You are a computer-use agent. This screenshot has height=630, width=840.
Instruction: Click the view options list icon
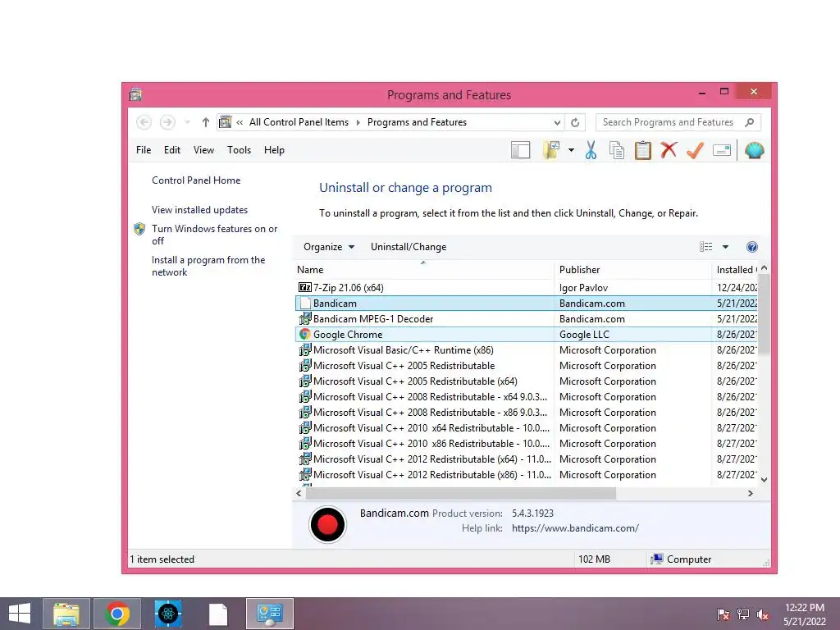pos(706,247)
